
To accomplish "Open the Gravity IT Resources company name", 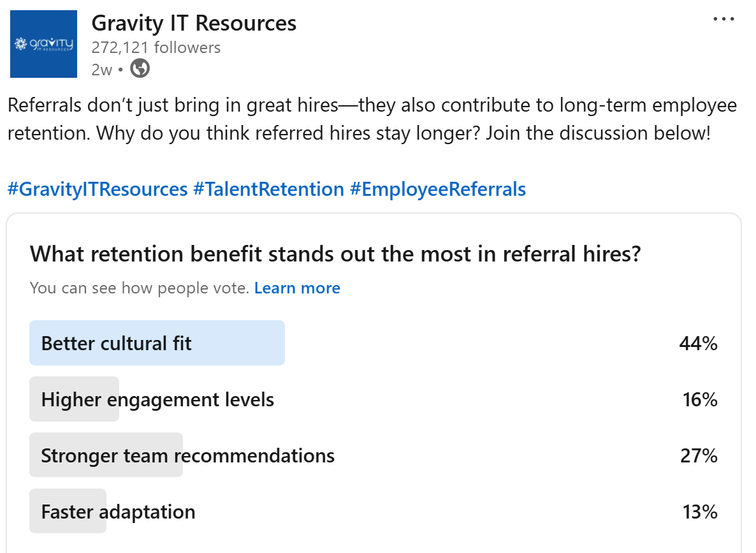I will click(x=194, y=23).
